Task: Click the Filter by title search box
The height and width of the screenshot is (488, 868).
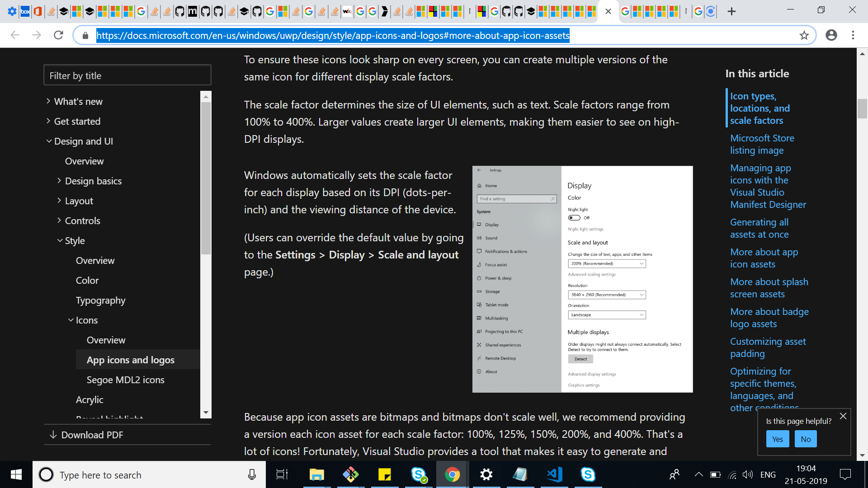Action: click(x=127, y=75)
